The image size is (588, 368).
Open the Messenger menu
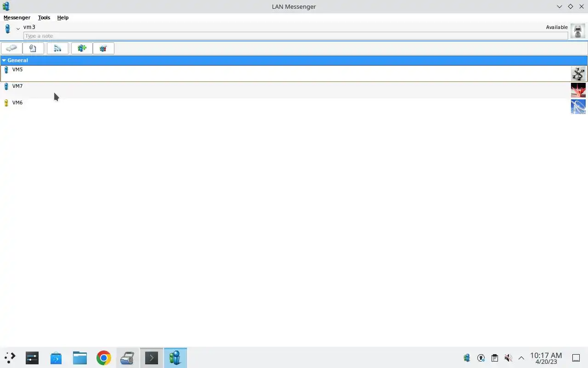pos(17,17)
